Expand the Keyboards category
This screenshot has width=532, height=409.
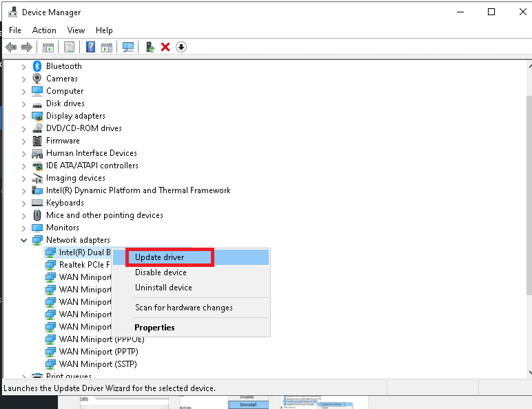tap(24, 203)
